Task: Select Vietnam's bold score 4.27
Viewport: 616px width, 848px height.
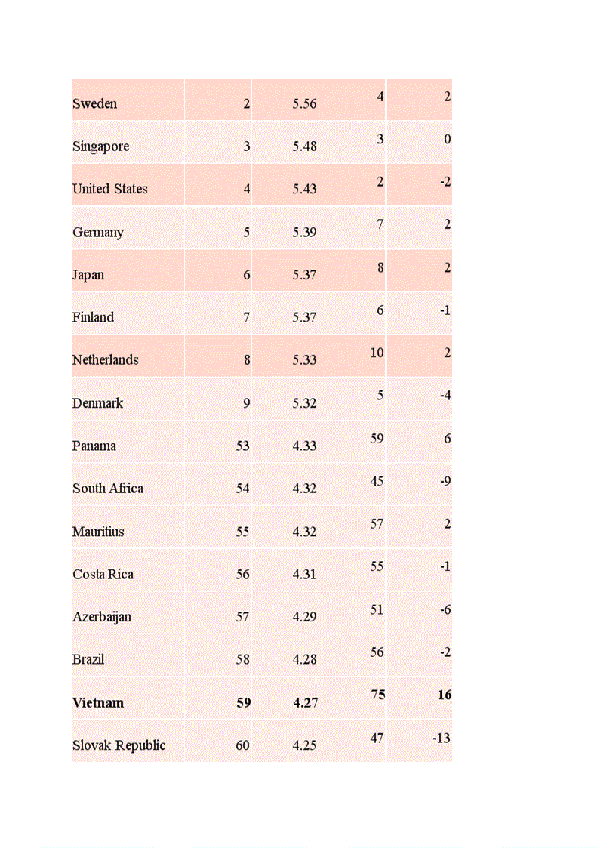Action: coord(305,703)
